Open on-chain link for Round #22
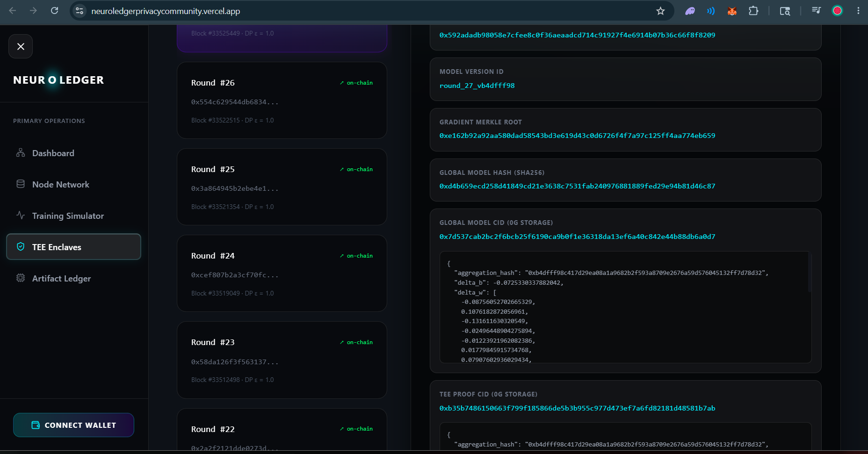Image resolution: width=868 pixels, height=454 pixels. [356, 429]
